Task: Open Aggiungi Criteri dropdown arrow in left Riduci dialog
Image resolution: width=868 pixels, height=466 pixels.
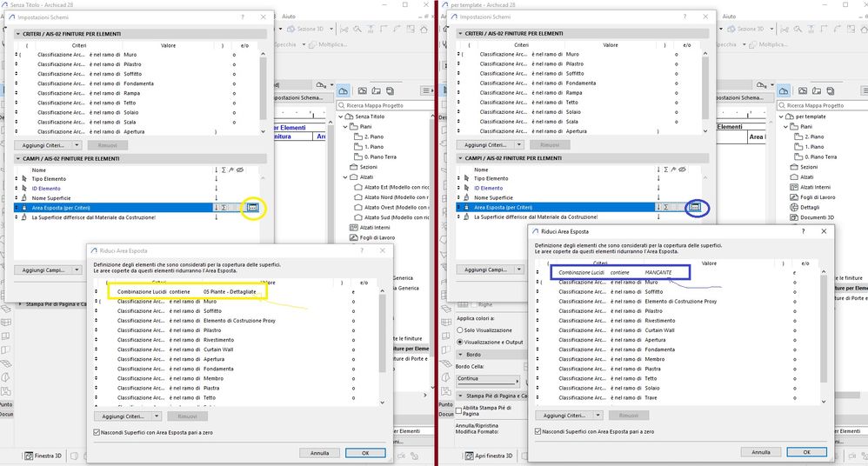Action: point(157,416)
